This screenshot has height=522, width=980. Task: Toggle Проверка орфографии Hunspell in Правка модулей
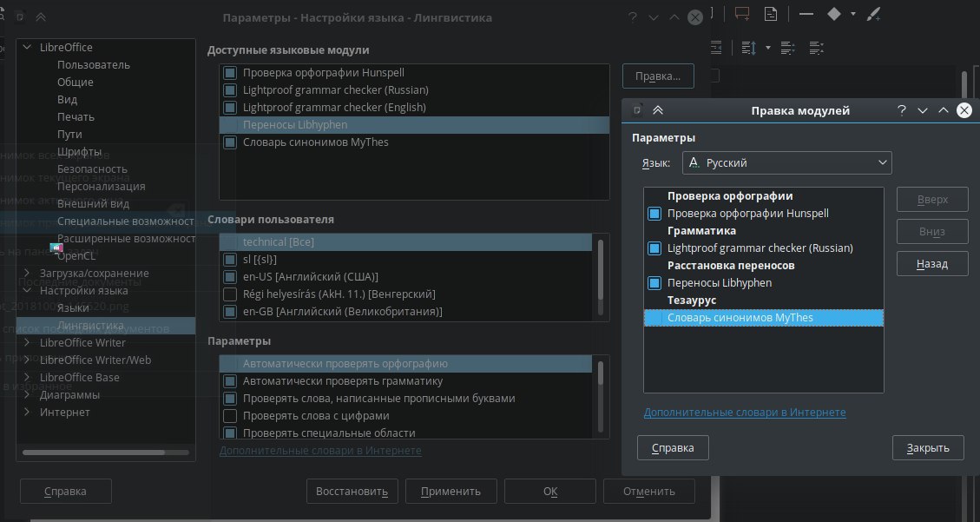(654, 214)
